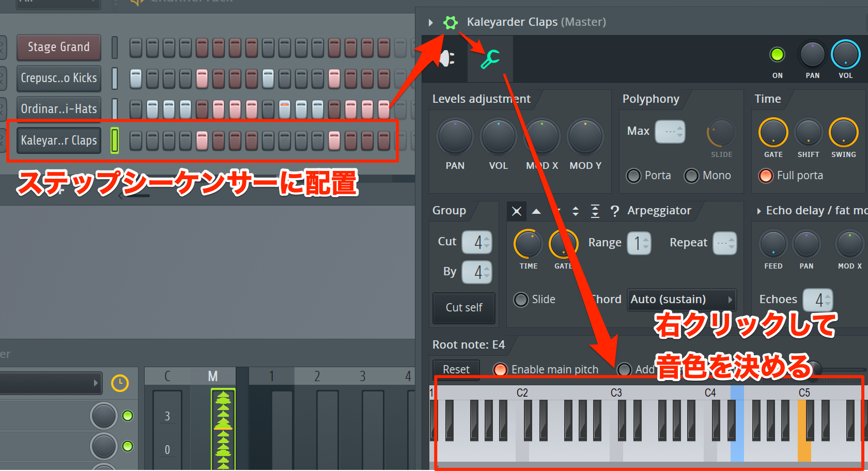Open the Kaleyarder Claps gear options icon

point(451,22)
